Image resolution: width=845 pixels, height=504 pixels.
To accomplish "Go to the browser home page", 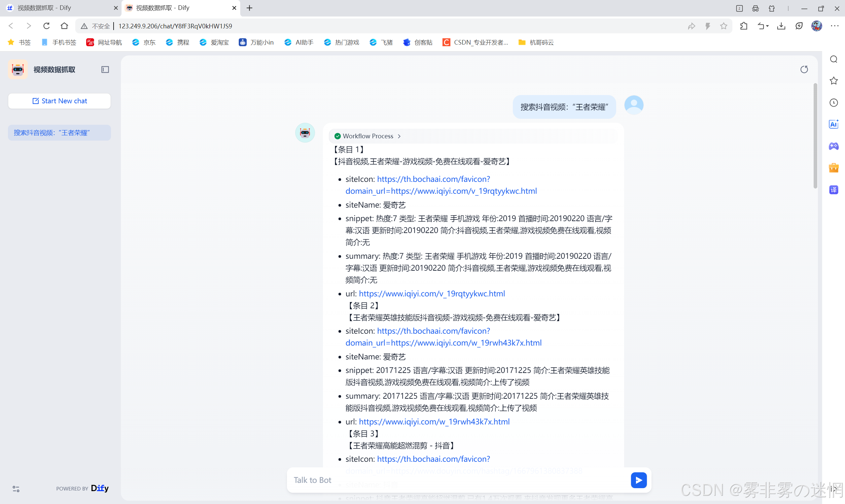I will point(64,26).
